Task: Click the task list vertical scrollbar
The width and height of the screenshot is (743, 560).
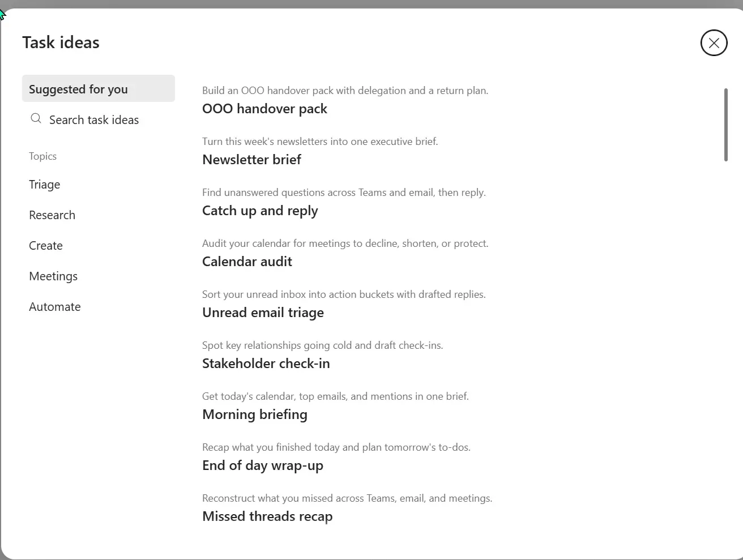Action: pos(725,125)
